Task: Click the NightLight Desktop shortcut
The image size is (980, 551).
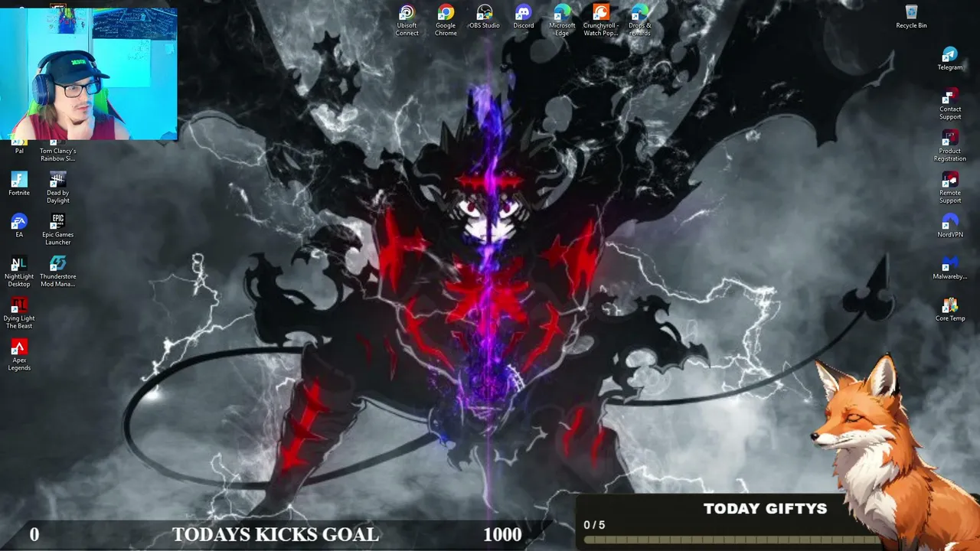Action: coord(19,272)
